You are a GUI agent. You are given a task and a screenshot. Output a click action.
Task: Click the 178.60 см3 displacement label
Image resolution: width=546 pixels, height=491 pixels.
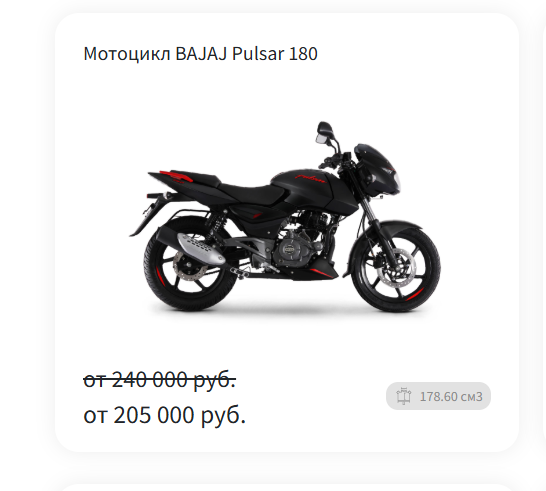(x=451, y=396)
